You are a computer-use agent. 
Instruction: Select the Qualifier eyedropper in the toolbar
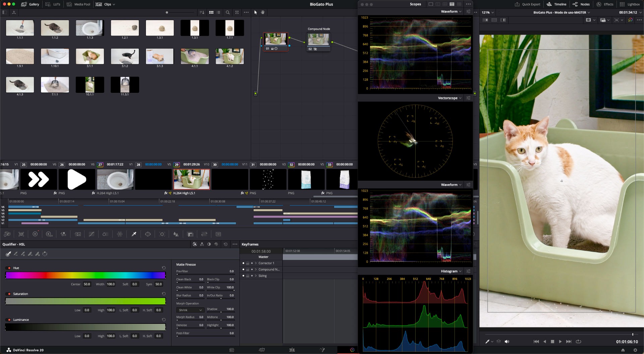134,234
